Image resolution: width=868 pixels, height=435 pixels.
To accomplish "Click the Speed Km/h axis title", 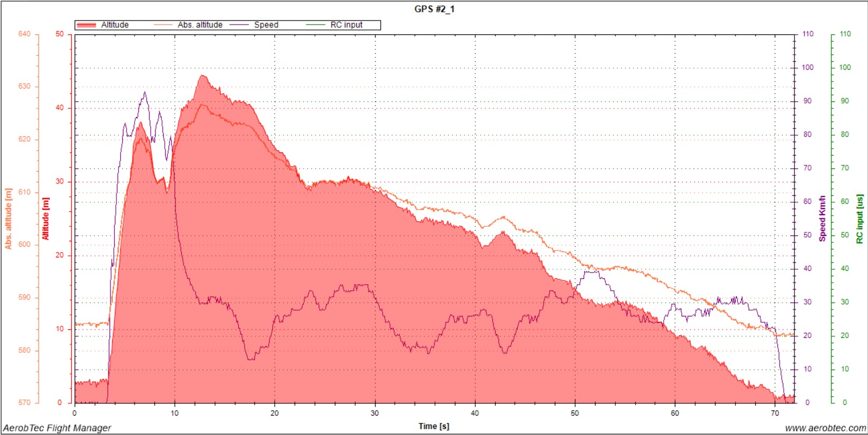I will click(822, 218).
